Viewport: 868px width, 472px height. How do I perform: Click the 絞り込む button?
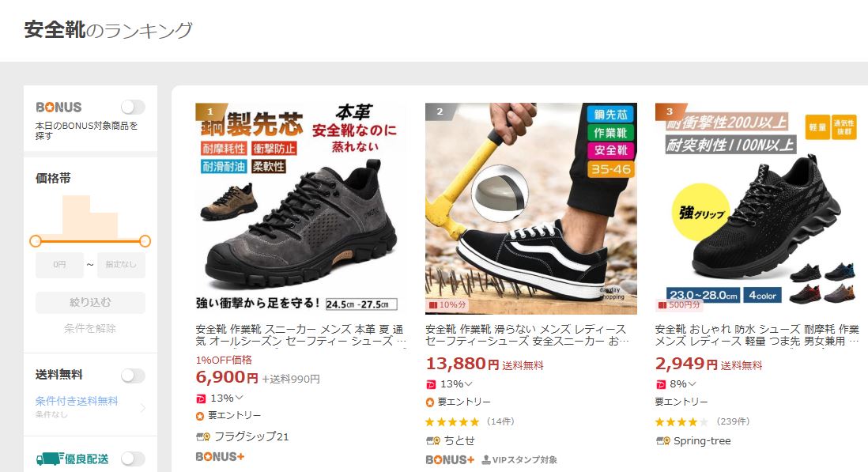click(x=90, y=303)
